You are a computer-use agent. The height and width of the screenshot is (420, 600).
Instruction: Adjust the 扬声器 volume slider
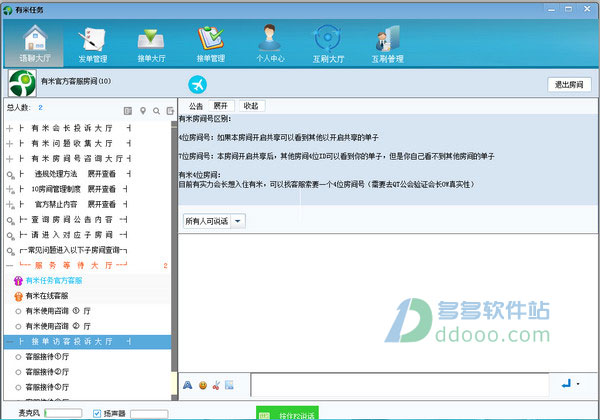149,414
